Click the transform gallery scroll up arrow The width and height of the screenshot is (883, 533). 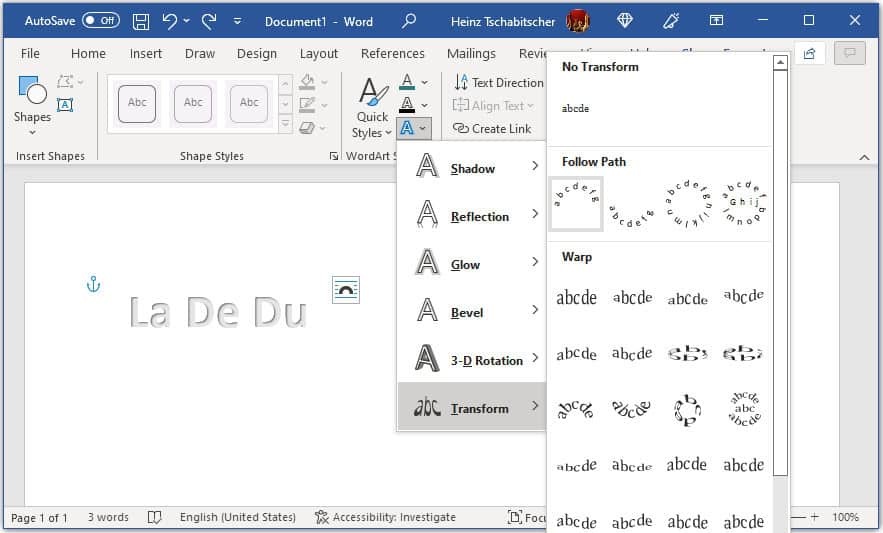(780, 63)
